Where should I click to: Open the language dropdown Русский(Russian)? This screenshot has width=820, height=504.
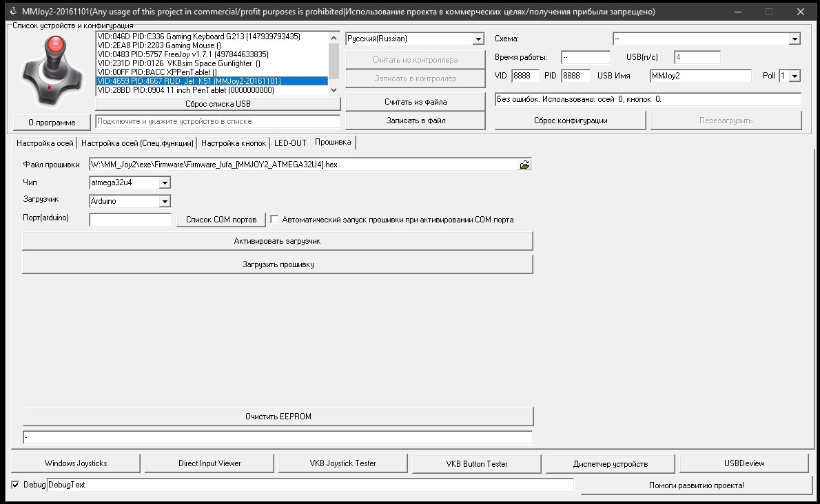[478, 39]
